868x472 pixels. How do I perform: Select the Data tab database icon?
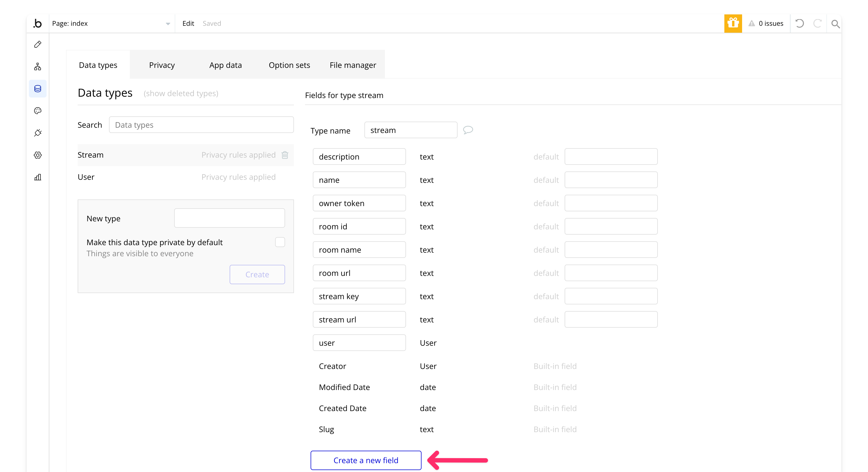(x=38, y=89)
